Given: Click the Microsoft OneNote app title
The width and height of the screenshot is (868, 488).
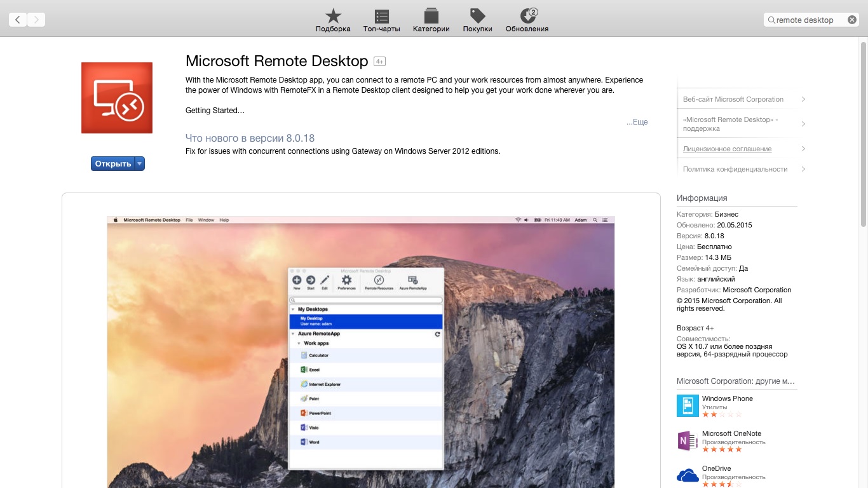Looking at the screenshot, I should pyautogui.click(x=731, y=433).
